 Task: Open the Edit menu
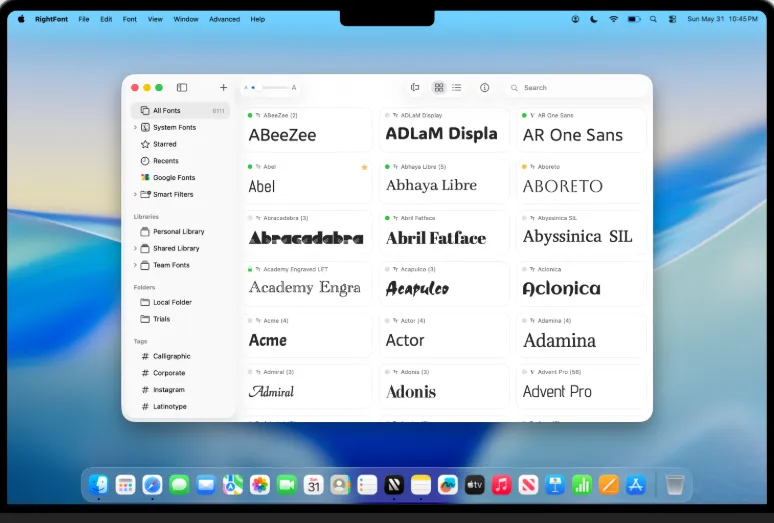click(x=106, y=19)
